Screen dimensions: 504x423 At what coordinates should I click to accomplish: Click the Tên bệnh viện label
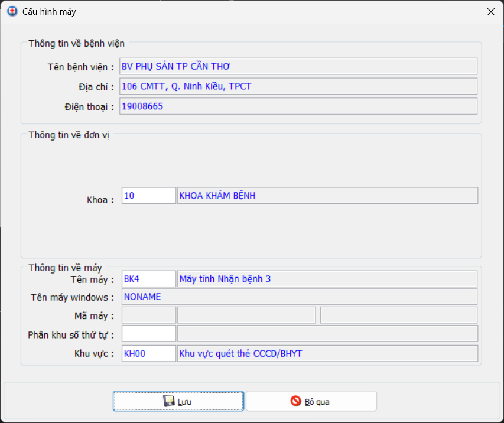tap(81, 67)
